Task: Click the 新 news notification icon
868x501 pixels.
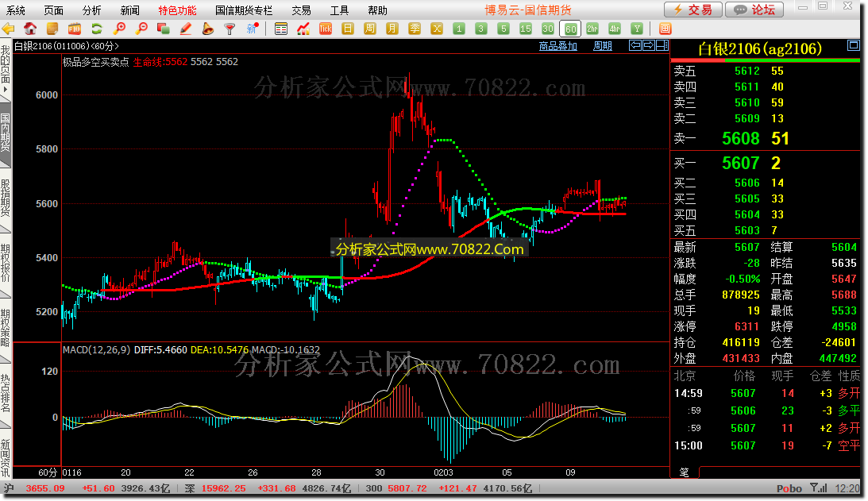Action: pos(253,29)
